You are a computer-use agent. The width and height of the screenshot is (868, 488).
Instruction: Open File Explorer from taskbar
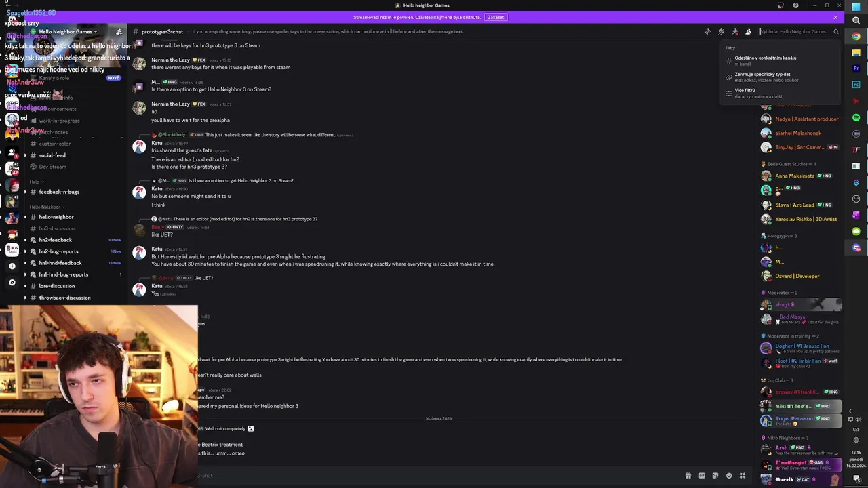pyautogui.click(x=856, y=53)
